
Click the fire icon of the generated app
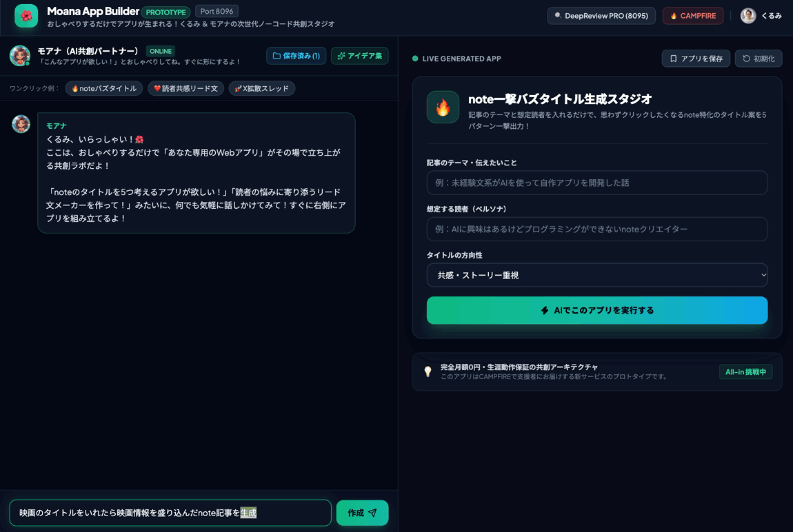click(x=443, y=107)
